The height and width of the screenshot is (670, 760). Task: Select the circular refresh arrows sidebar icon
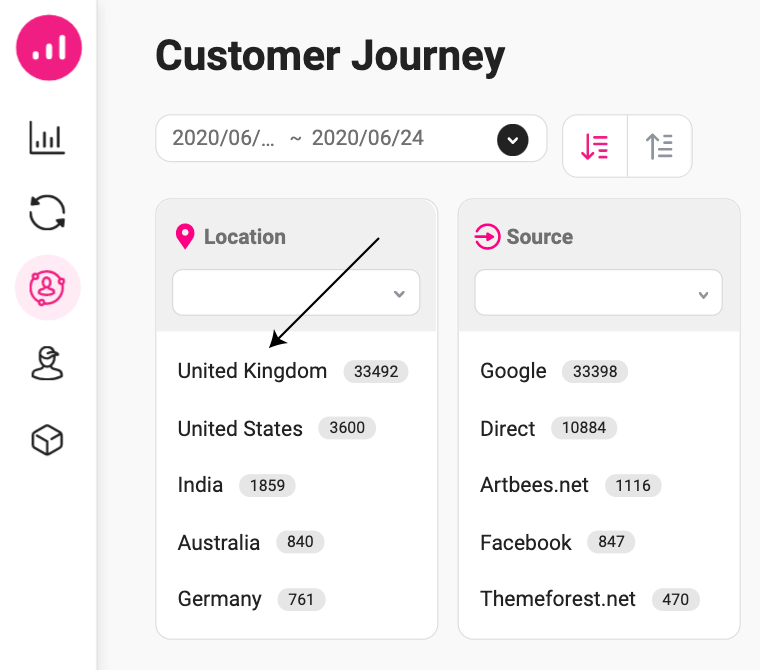tap(47, 212)
